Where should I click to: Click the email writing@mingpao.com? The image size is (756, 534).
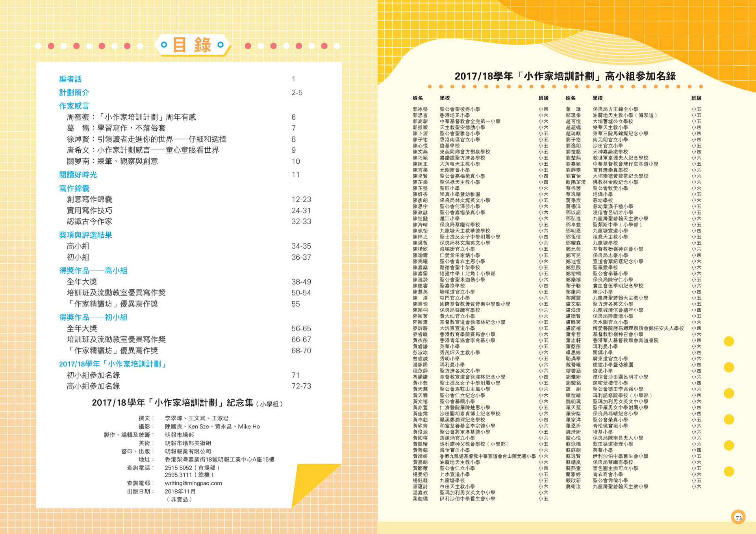pyautogui.click(x=193, y=483)
